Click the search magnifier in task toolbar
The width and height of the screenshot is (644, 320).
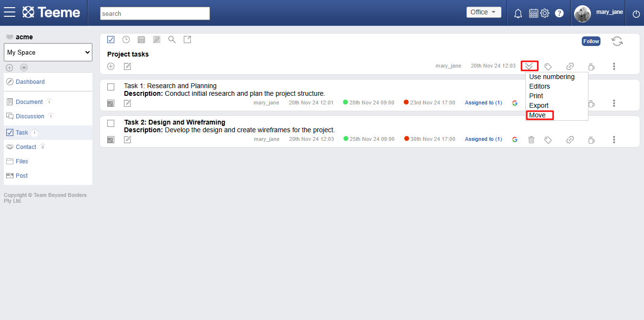(x=172, y=40)
